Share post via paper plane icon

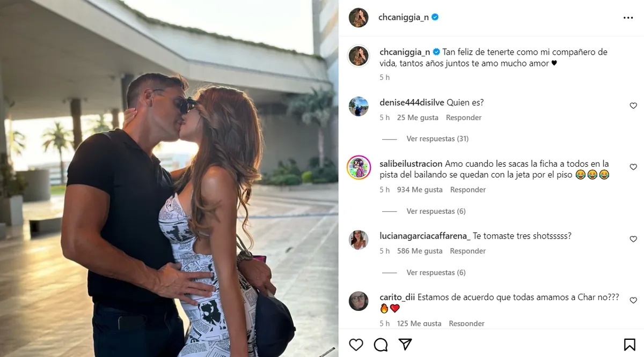coord(405,344)
